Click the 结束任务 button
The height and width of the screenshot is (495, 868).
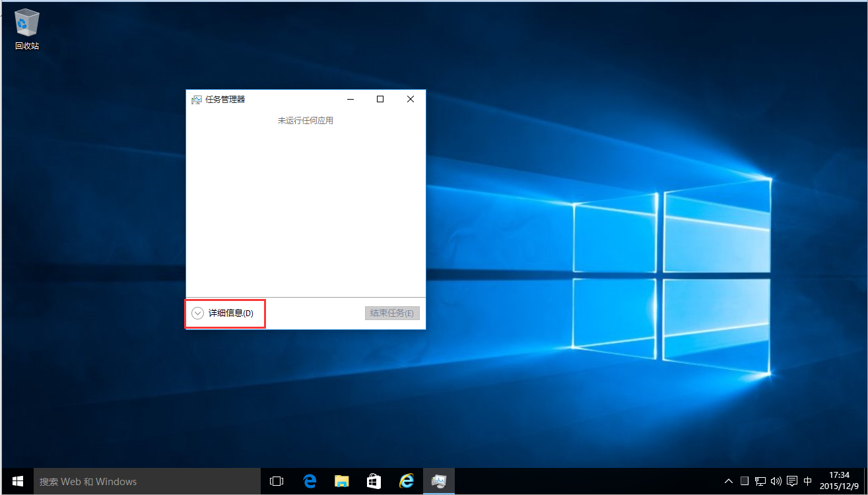click(392, 313)
